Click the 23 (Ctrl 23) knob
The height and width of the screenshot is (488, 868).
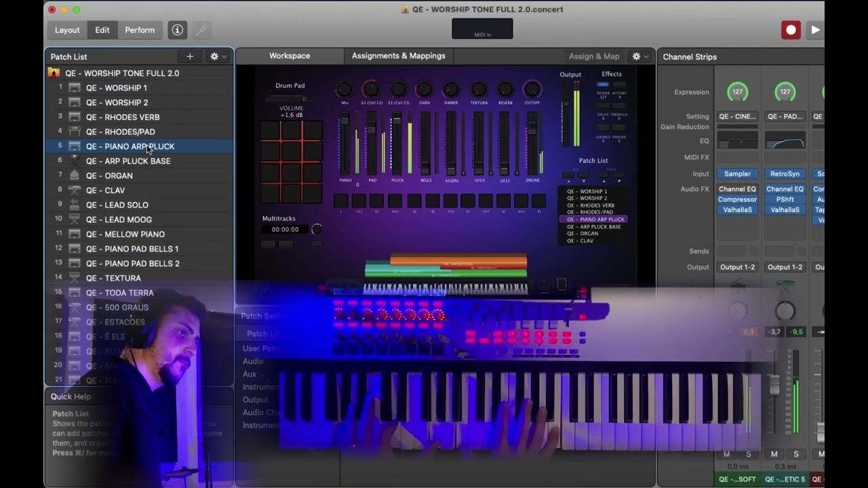(398, 89)
